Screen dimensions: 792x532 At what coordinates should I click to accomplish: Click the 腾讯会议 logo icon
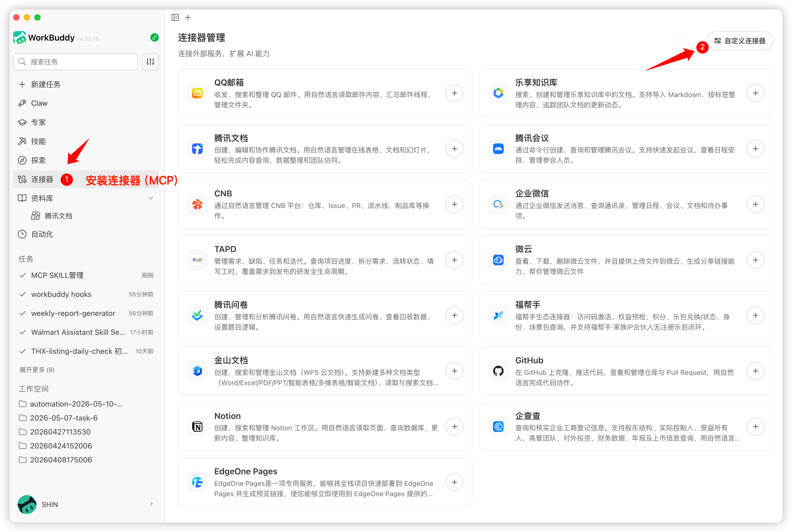click(498, 149)
